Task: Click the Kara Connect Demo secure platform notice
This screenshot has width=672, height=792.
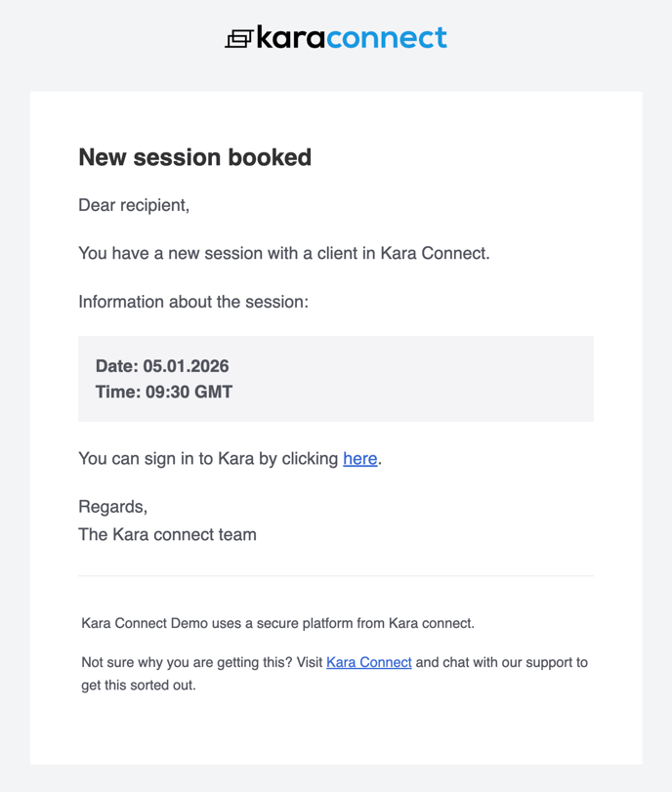Action: pos(277,623)
